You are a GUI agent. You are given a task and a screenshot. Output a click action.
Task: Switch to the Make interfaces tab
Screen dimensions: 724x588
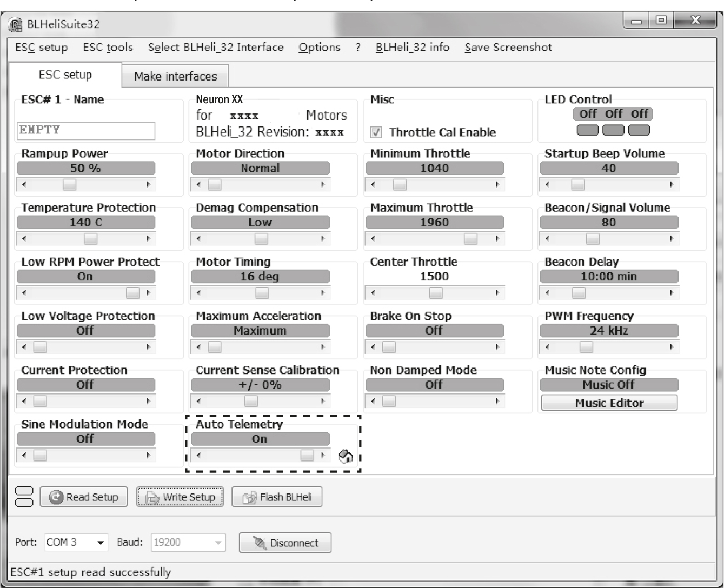click(x=175, y=76)
